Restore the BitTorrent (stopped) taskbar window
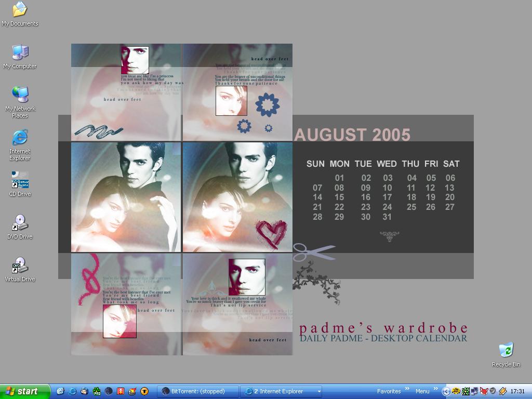Image resolution: width=532 pixels, height=399 pixels. click(198, 391)
